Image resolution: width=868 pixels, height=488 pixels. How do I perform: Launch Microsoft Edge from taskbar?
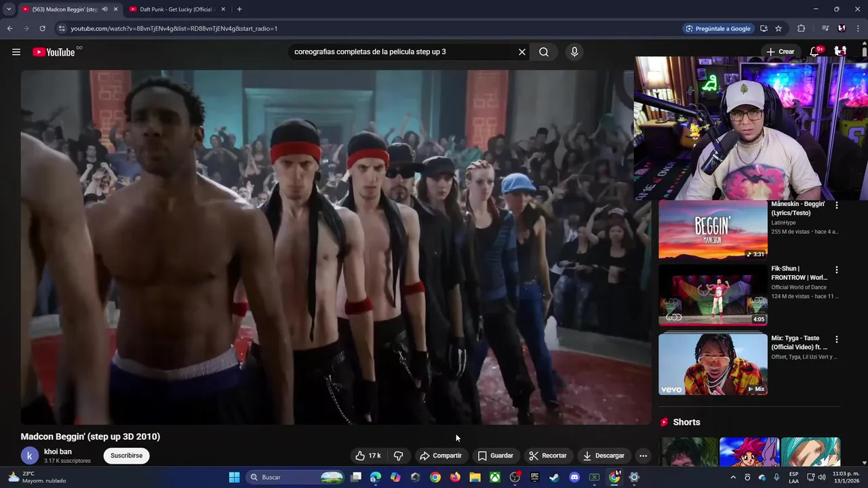coord(376,477)
